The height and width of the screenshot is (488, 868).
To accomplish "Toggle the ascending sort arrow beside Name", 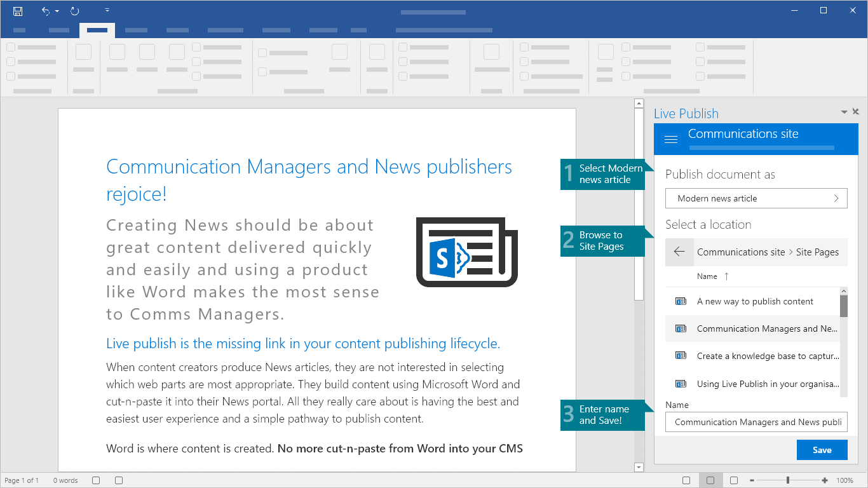I will point(726,276).
